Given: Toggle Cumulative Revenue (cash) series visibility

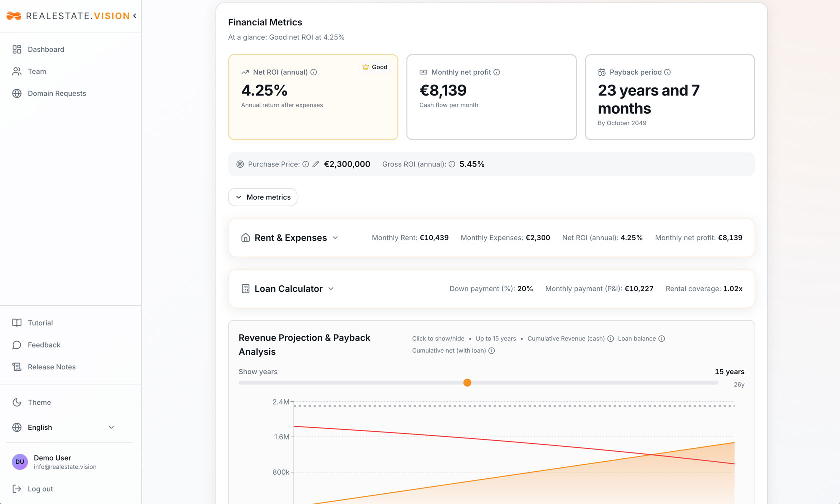Looking at the screenshot, I should click(x=565, y=338).
